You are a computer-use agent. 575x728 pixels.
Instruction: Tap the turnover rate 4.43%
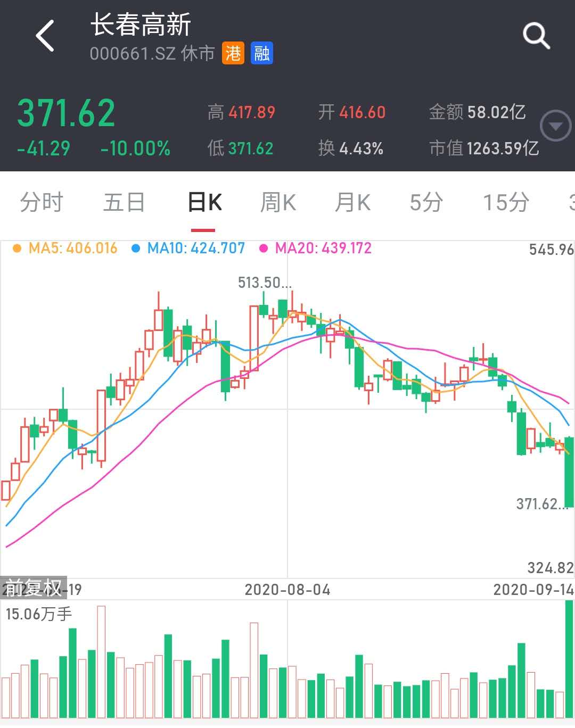(362, 148)
